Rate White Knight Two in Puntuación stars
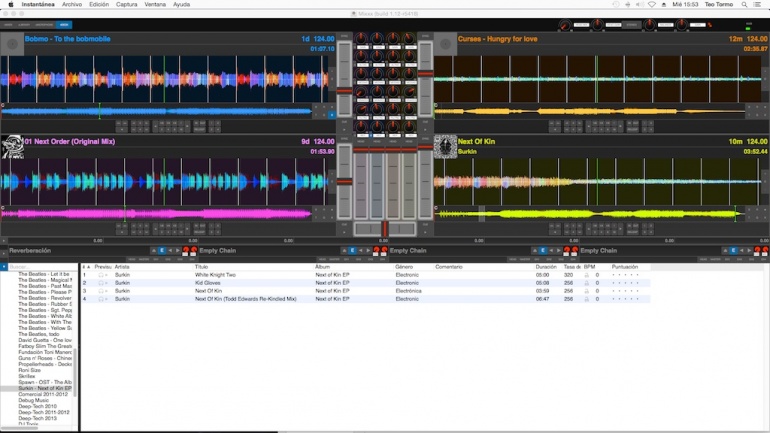Screen dimensions: 770x433 [x=625, y=275]
